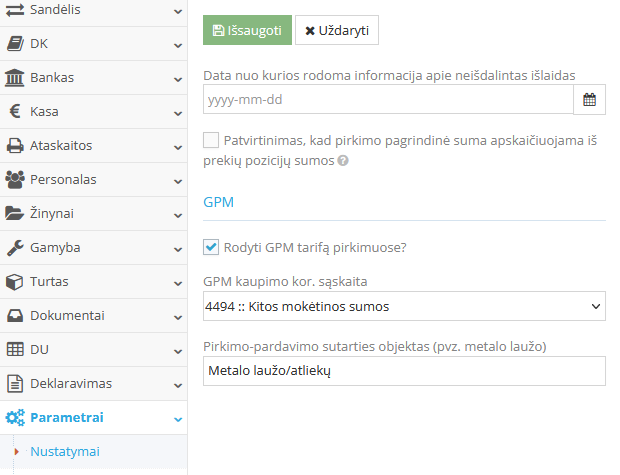The height and width of the screenshot is (475, 620).
Task: Click the Bankas building icon
Action: (15, 78)
